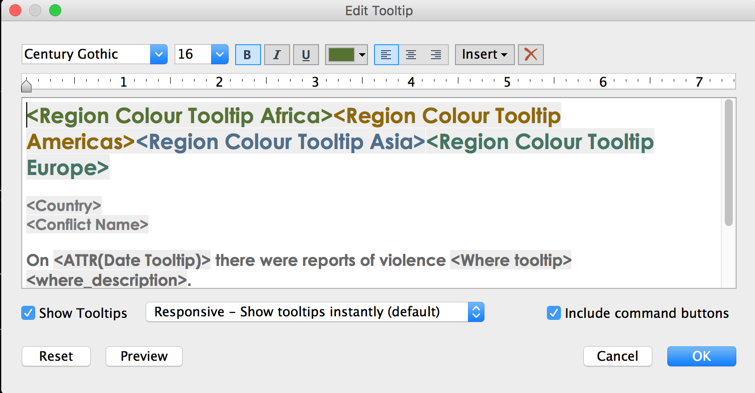Open the font color swatch
Viewport: 755px width, 393px height.
point(341,54)
